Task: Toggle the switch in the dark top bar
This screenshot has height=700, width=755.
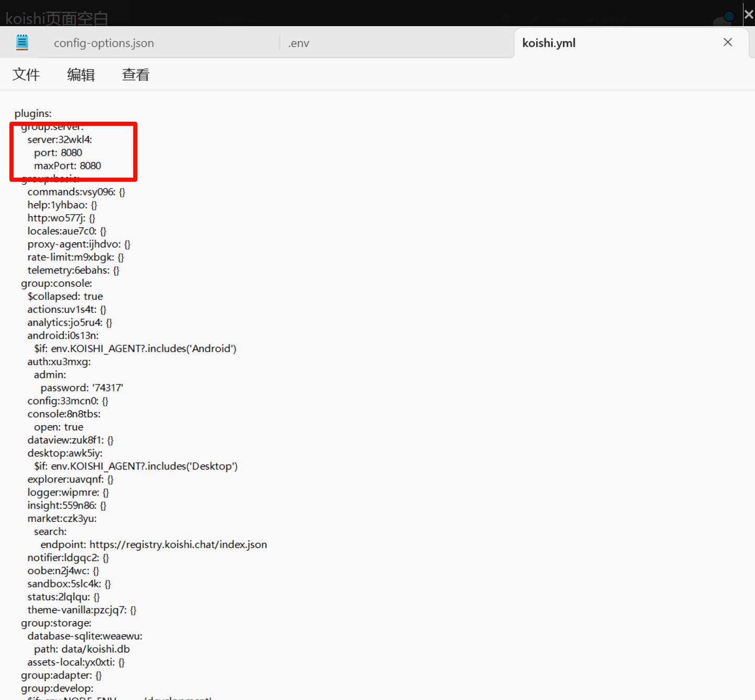Action: click(725, 17)
